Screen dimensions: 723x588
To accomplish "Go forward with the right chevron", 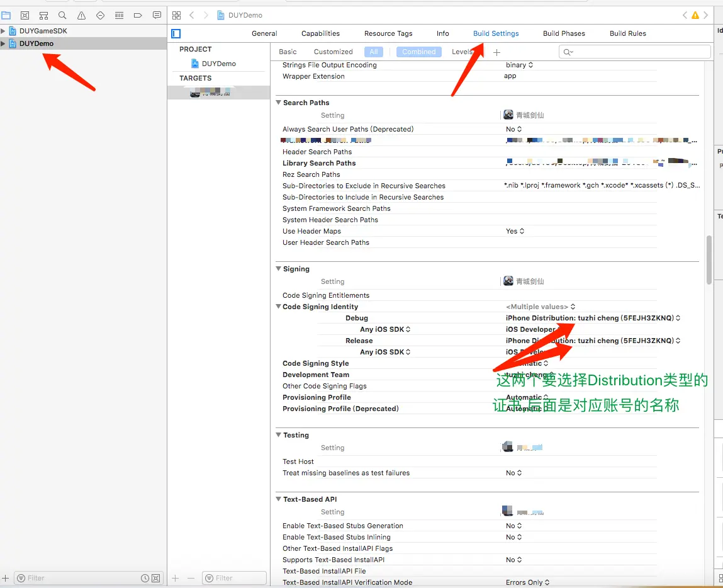I will pos(206,15).
